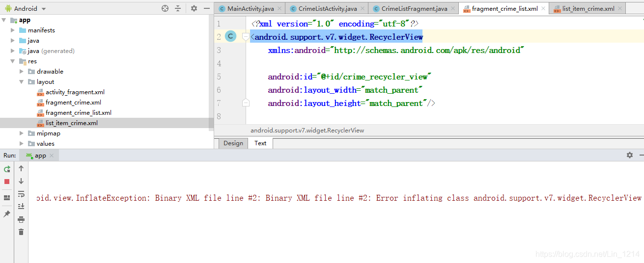
Task: Close the fragment_crime_list.xml tab
Action: tap(543, 8)
